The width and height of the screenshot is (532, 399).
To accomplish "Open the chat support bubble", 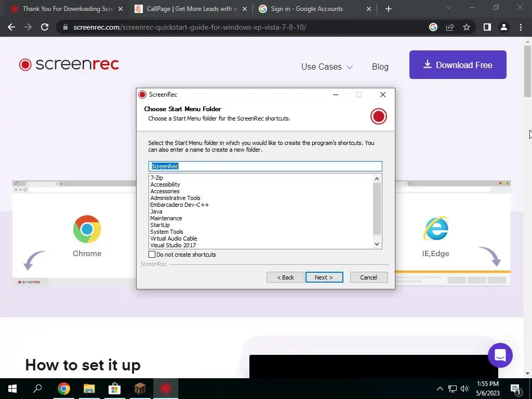I will pos(500,355).
